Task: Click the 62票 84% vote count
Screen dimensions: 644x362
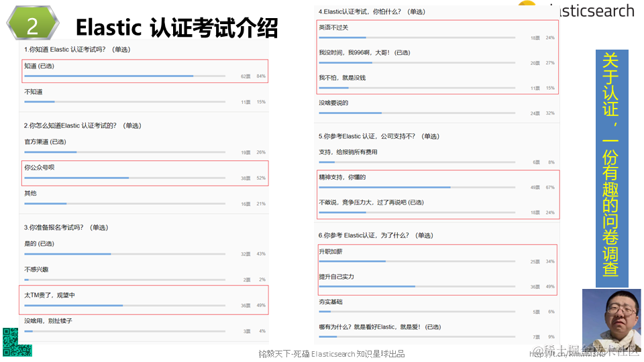Action: point(253,76)
